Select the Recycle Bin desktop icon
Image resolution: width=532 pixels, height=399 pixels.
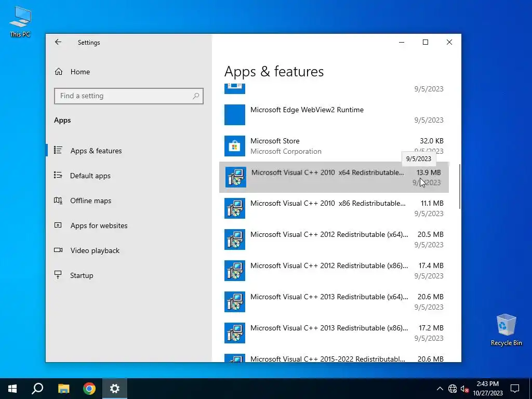tap(506, 330)
